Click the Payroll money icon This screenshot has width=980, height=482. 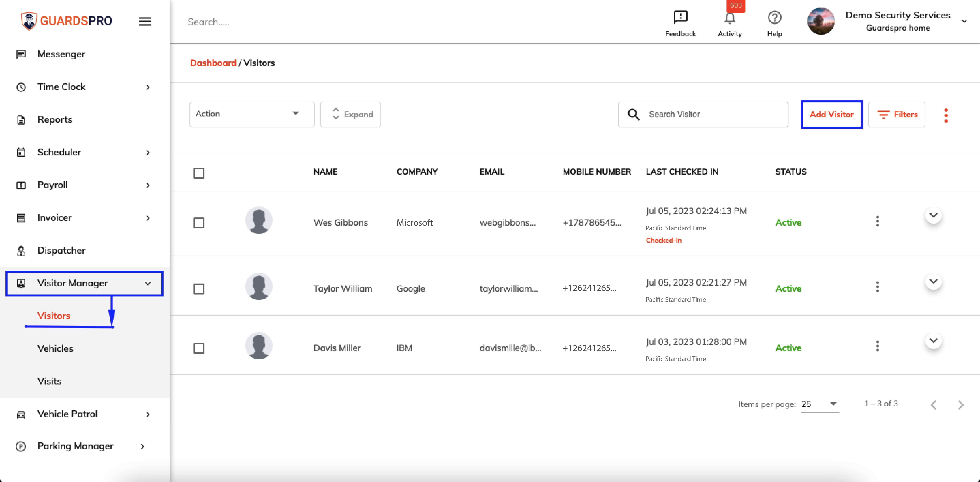pos(21,185)
